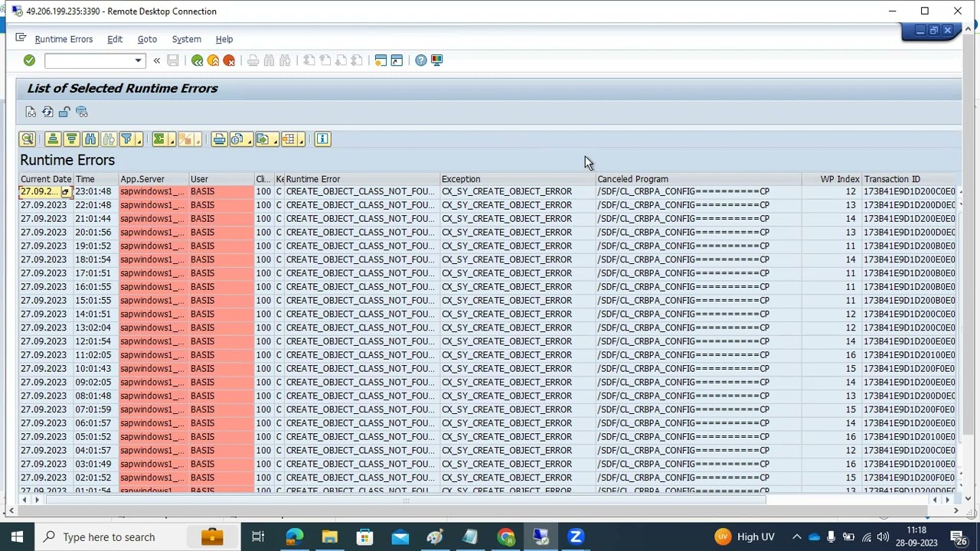Open the Runtime Errors menu
Screen dimensions: 980x551
coord(64,39)
